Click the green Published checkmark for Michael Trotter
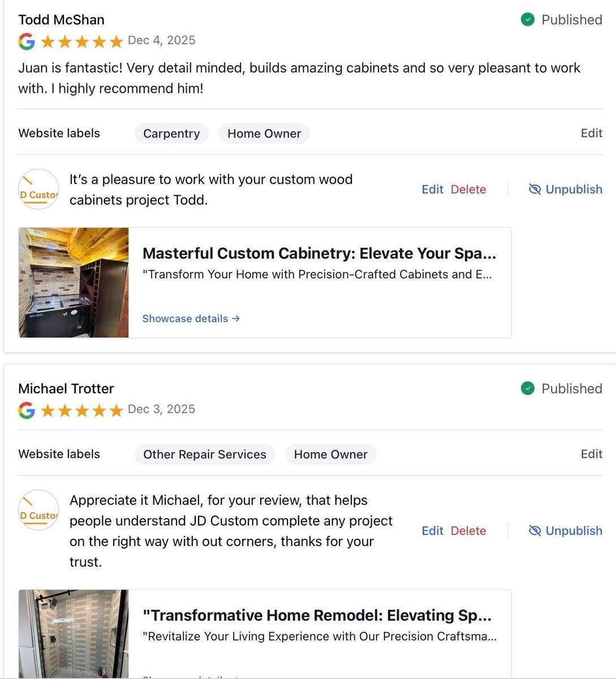The height and width of the screenshot is (679, 616). point(527,389)
